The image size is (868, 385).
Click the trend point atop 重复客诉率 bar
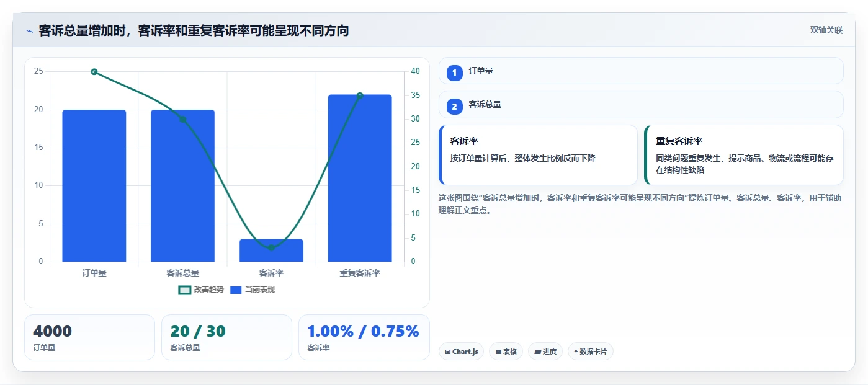pos(360,95)
